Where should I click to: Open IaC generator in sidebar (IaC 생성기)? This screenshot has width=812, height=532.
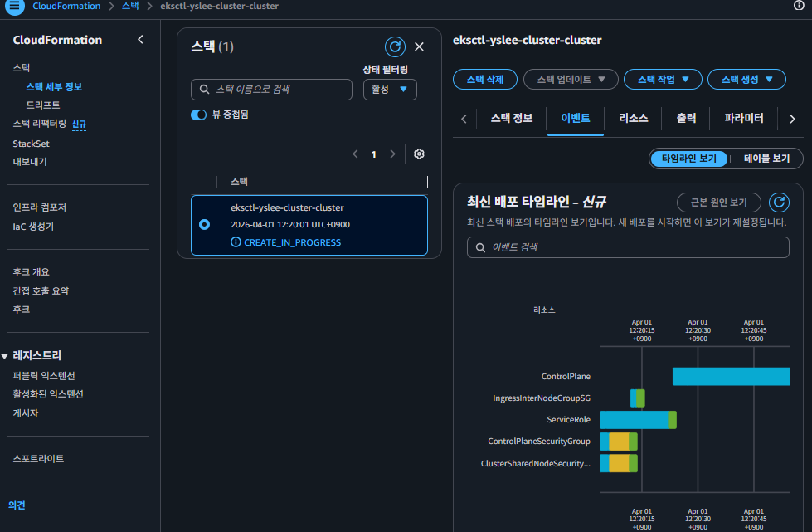[x=33, y=227]
